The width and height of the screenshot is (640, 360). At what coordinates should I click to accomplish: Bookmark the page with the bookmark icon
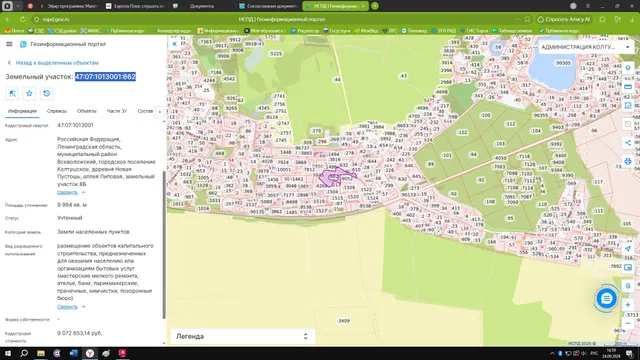pos(527,19)
